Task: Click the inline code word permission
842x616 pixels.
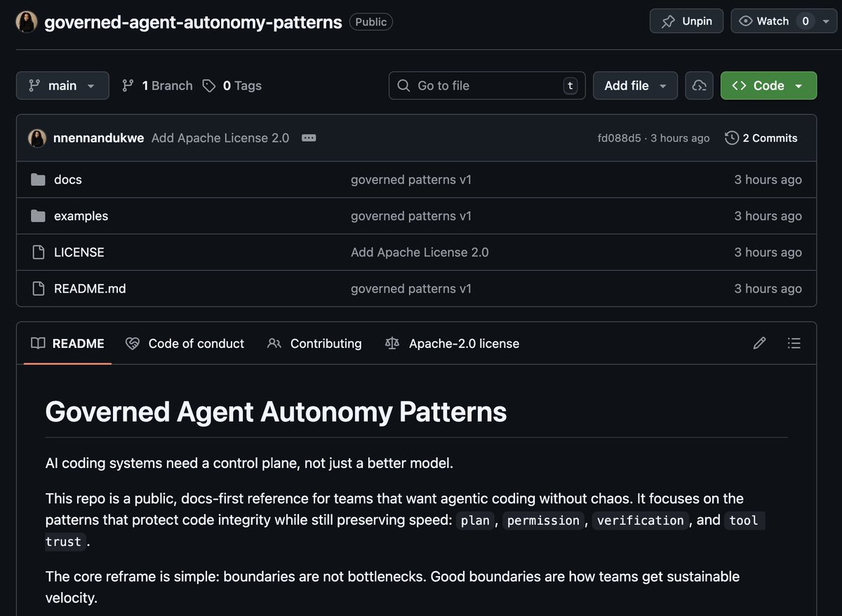Action: pyautogui.click(x=544, y=521)
